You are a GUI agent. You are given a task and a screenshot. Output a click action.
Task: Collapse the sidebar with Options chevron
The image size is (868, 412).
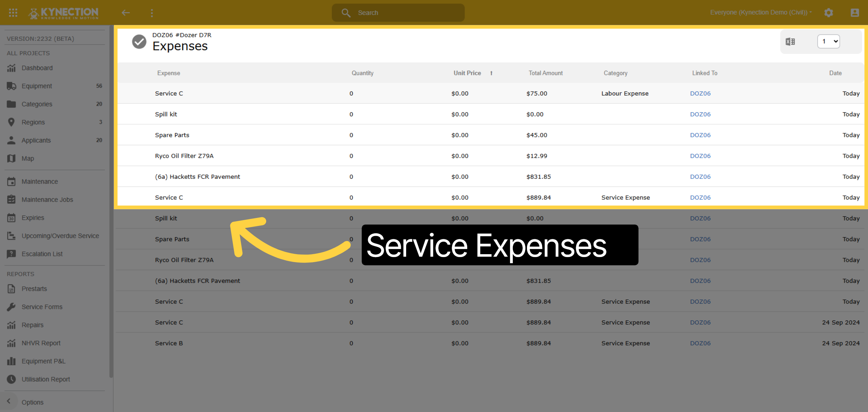(9, 402)
